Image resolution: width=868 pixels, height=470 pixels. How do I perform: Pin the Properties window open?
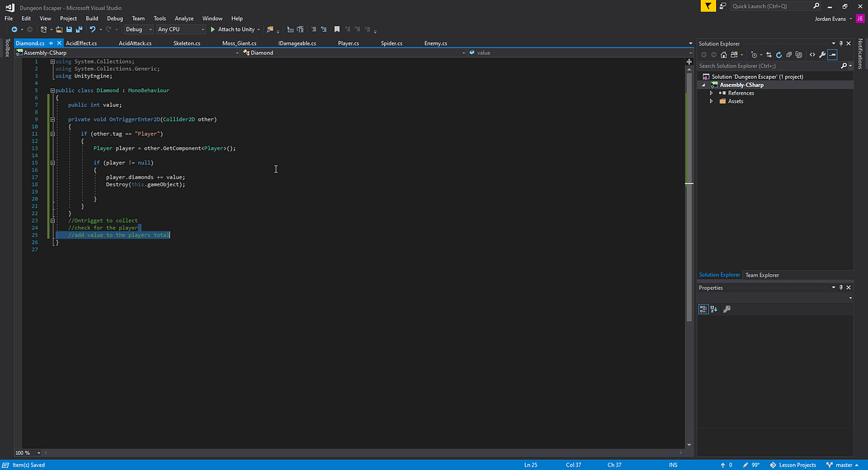pyautogui.click(x=840, y=287)
